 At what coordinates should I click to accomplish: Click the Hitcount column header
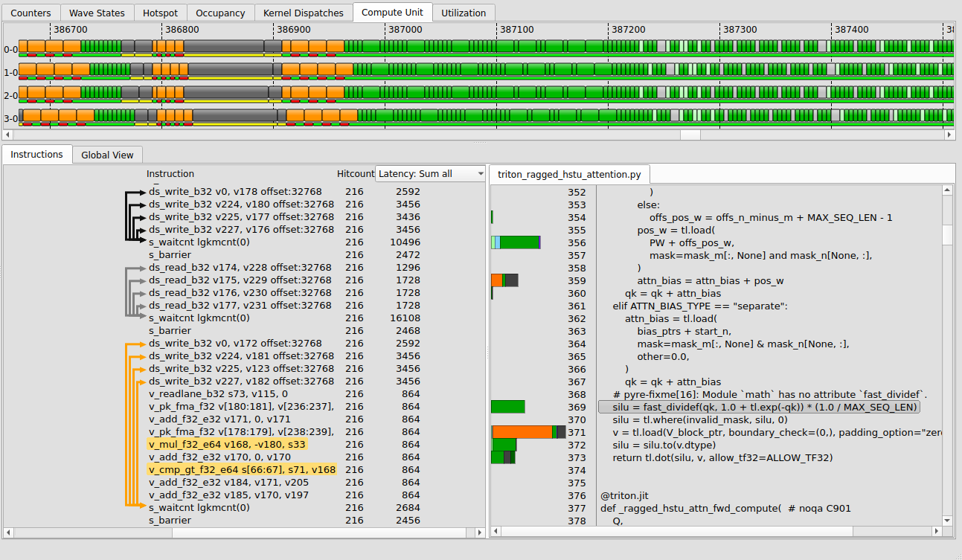point(355,174)
